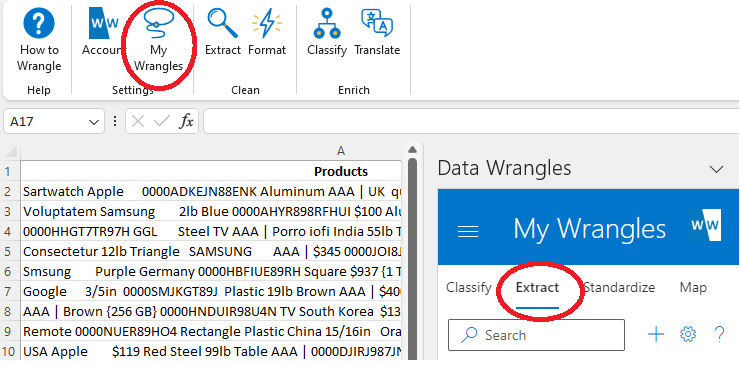This screenshot has width=740, height=365.
Task: Select cell starting '0000HHGT7TR97H GGL'
Action: click(211, 231)
